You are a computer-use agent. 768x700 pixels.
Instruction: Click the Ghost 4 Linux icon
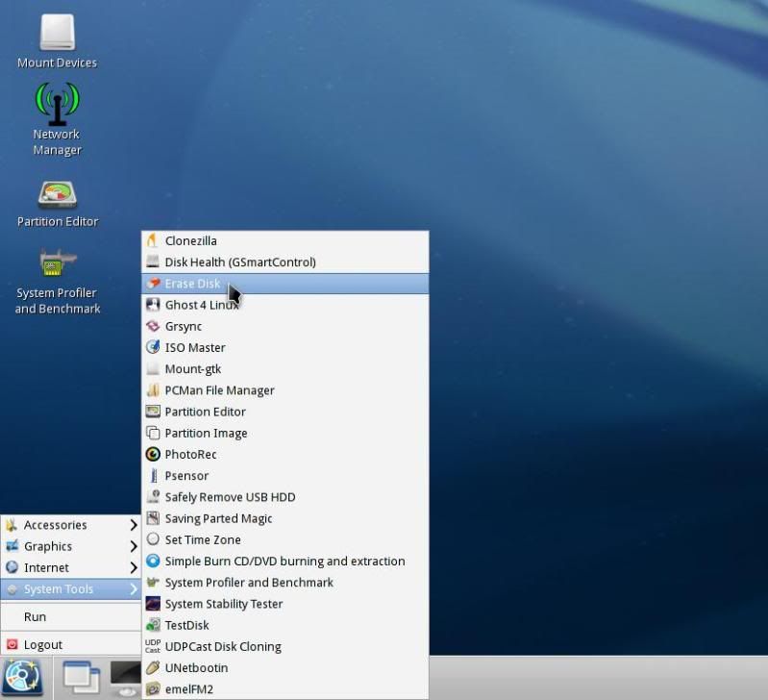point(153,305)
